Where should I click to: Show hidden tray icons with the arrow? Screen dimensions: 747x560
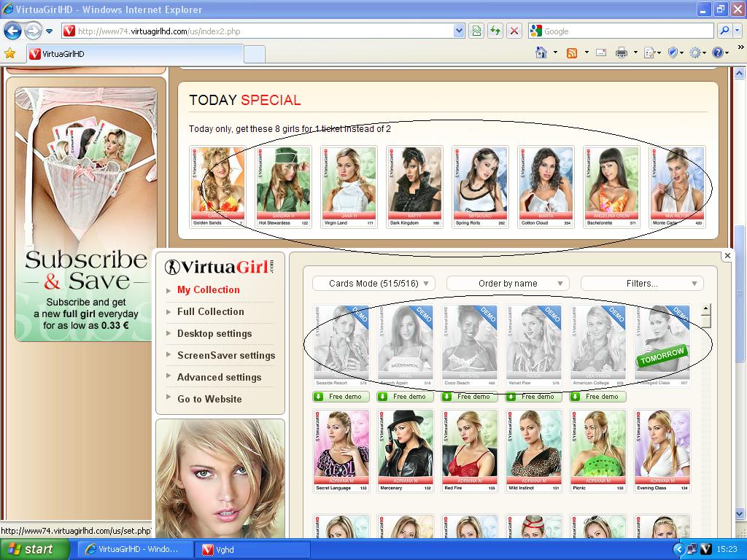point(679,549)
